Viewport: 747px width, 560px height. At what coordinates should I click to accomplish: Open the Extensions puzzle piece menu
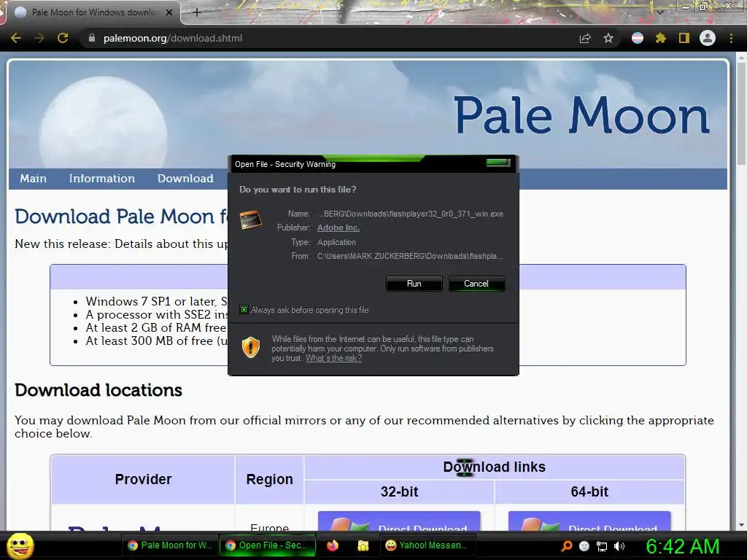coord(660,38)
